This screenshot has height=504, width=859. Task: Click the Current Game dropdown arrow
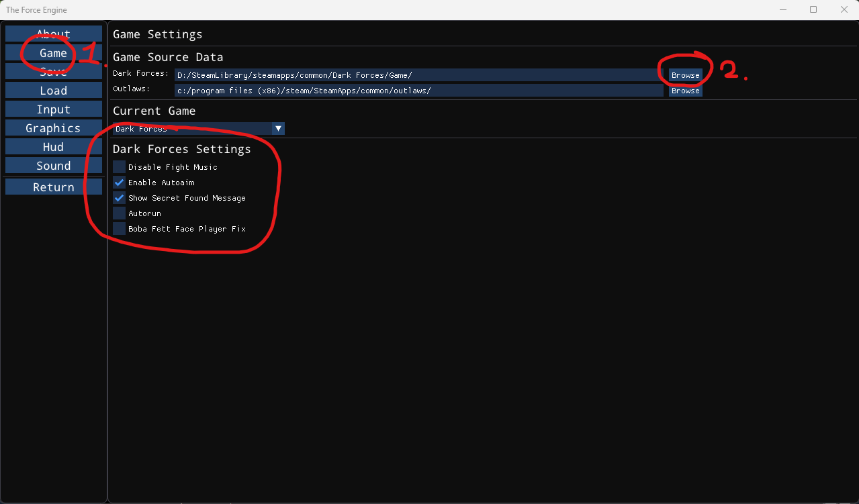(278, 128)
